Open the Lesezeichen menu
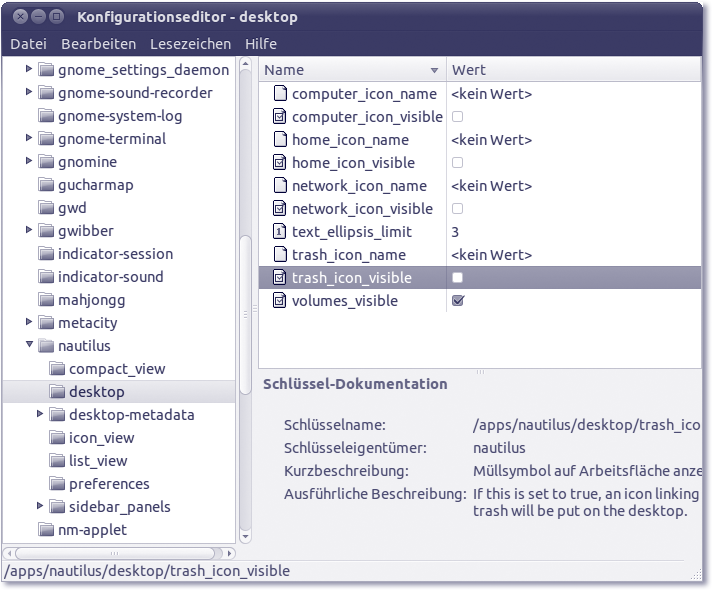712x590 pixels. point(190,44)
